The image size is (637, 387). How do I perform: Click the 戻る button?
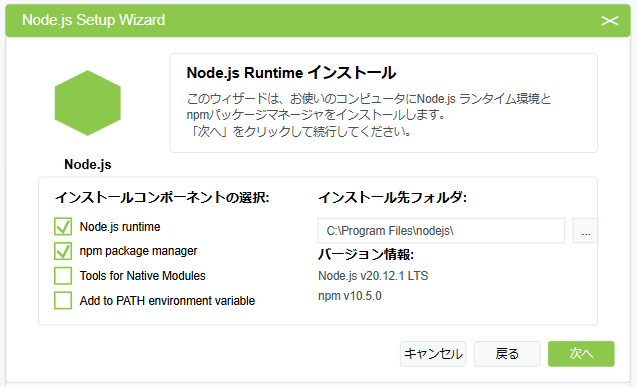507,354
